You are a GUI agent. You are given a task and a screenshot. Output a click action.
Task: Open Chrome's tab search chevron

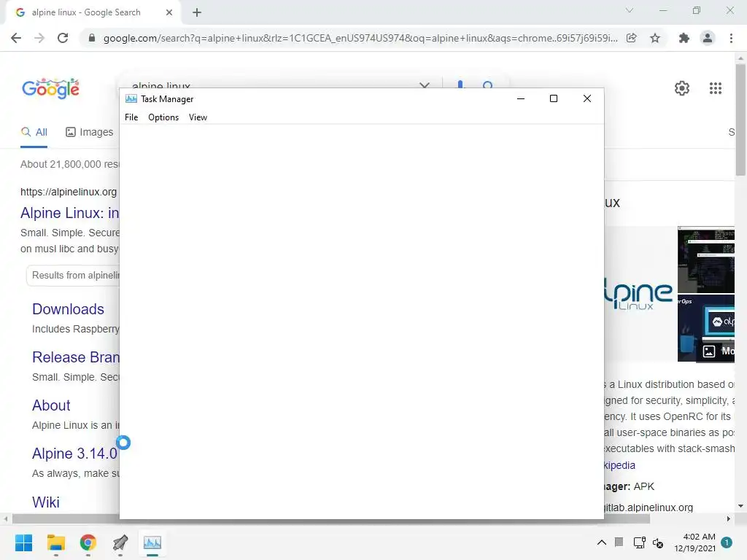click(630, 10)
